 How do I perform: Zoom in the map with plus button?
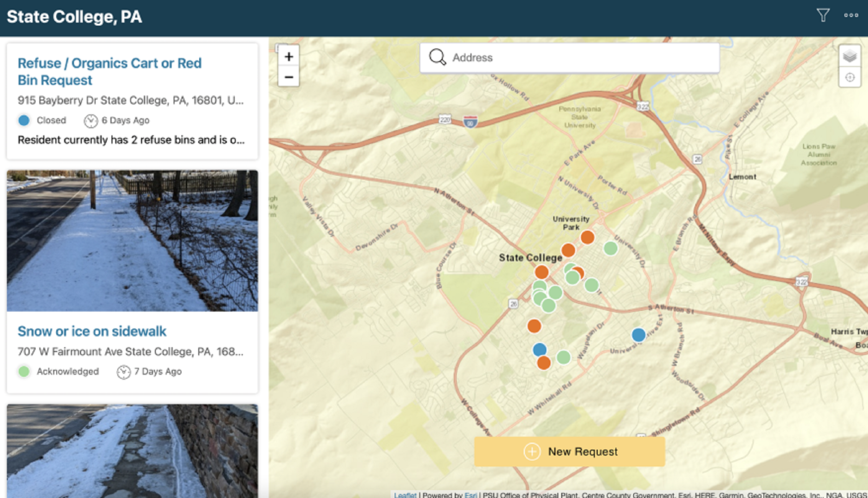289,57
